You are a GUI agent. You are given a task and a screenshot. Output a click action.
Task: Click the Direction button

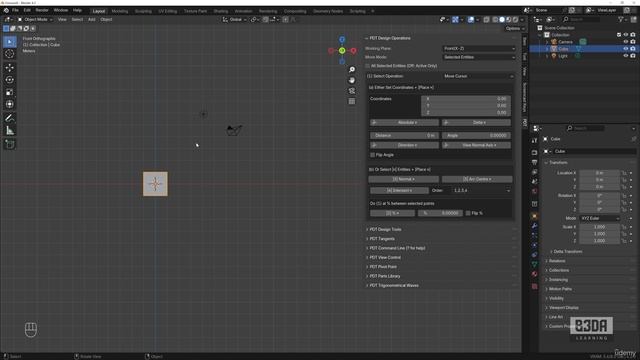pyautogui.click(x=404, y=145)
